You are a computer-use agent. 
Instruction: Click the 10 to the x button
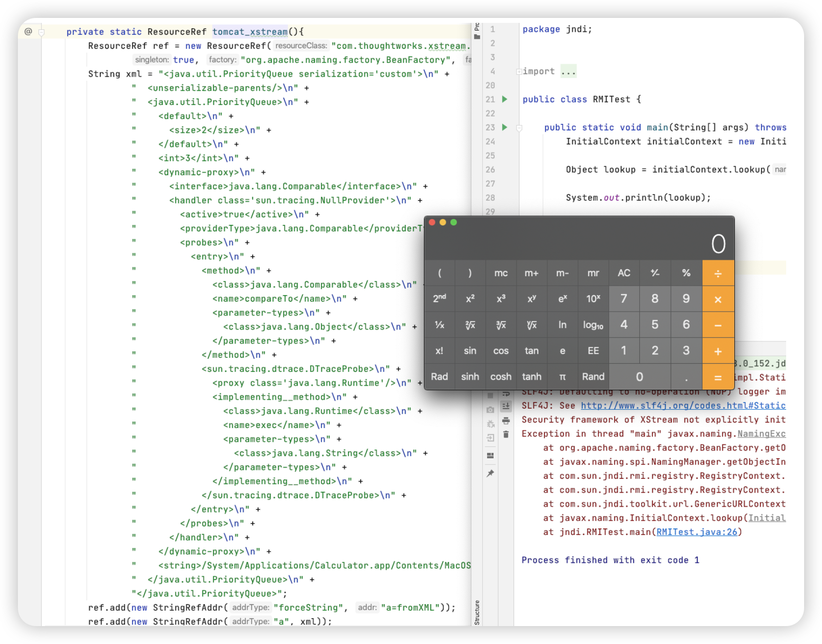[x=593, y=299]
